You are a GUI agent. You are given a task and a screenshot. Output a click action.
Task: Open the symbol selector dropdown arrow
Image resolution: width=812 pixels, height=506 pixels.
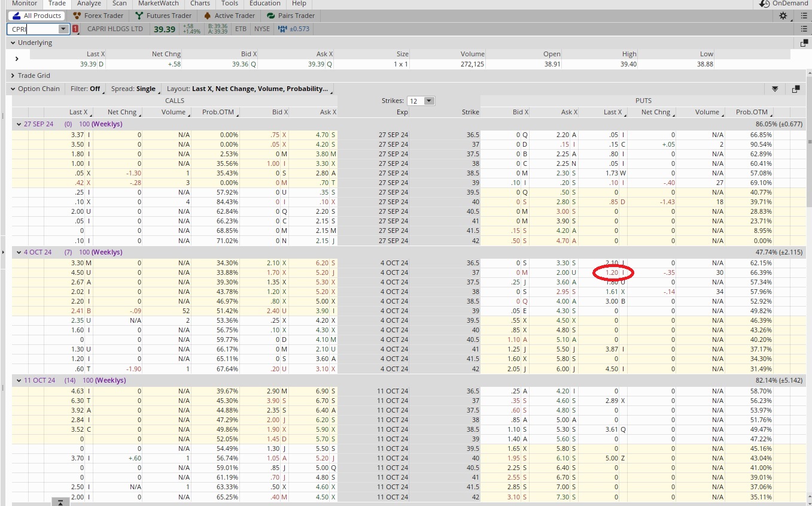point(63,29)
